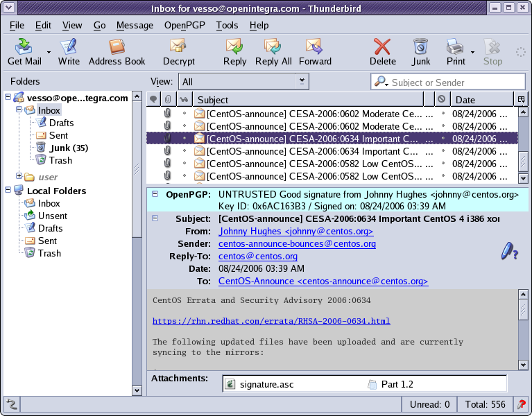Expand the user folder
532x416 pixels.
click(x=19, y=175)
